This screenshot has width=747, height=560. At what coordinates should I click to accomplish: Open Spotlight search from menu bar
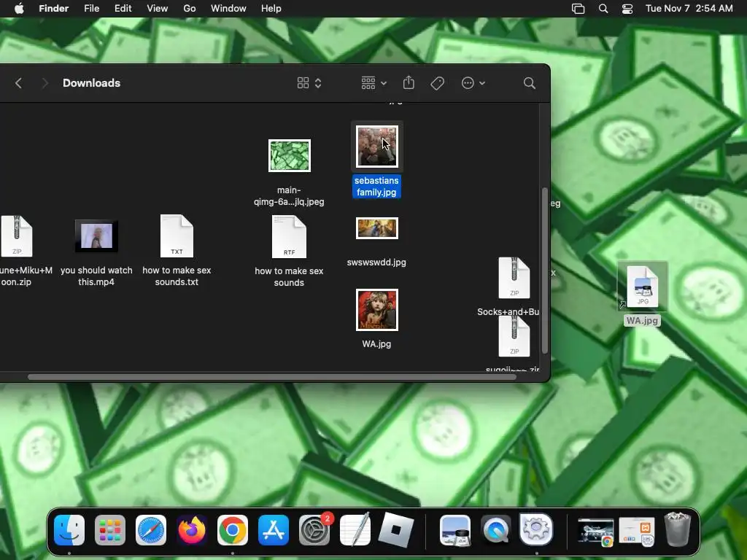click(x=603, y=9)
